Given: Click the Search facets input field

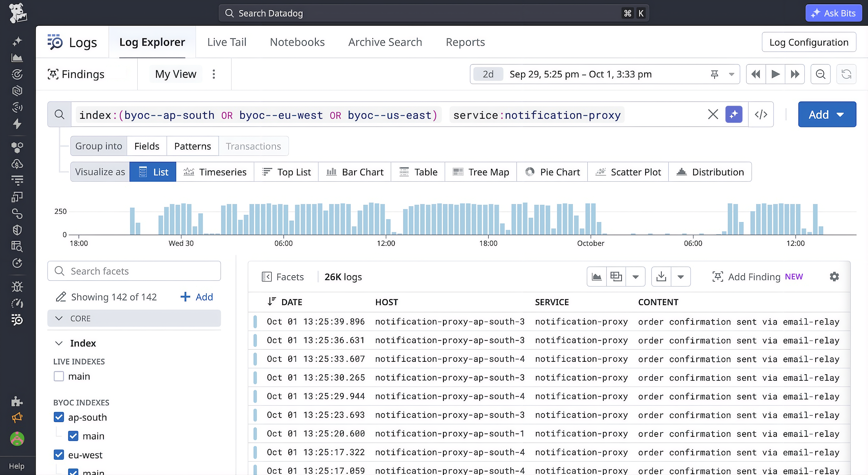Looking at the screenshot, I should 134,271.
